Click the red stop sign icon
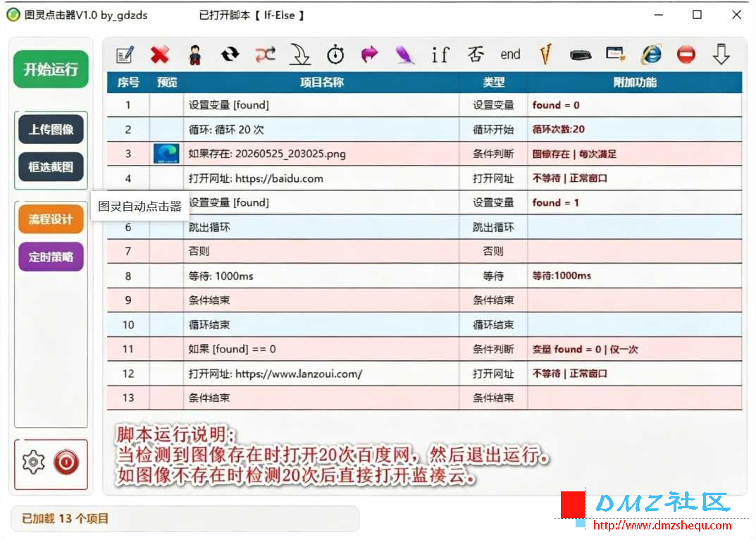Screen dimensions: 756x540 click(686, 54)
